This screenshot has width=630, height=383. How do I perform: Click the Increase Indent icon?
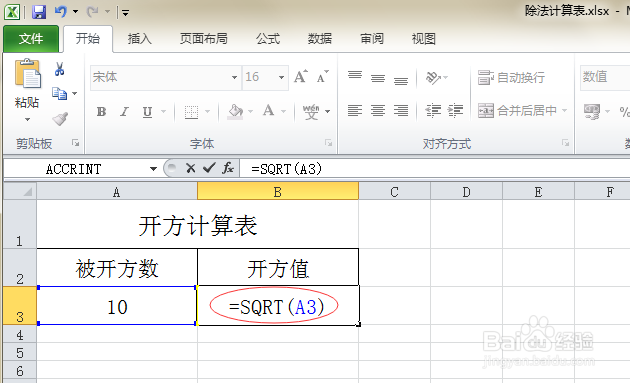point(455,110)
